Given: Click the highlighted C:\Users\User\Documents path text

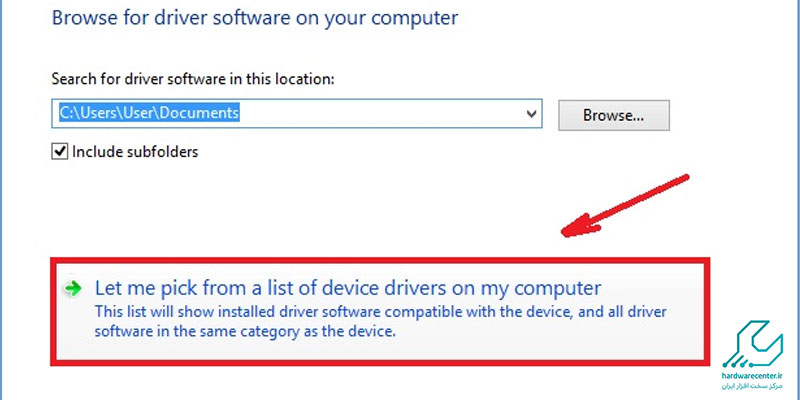Looking at the screenshot, I should point(149,113).
